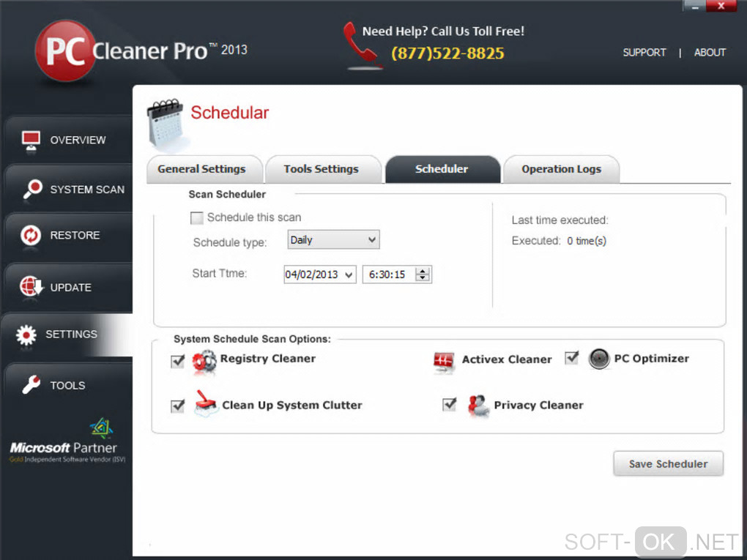Uncheck the Registry Cleaner checkbox
This screenshot has height=560, width=747.
coord(178,362)
